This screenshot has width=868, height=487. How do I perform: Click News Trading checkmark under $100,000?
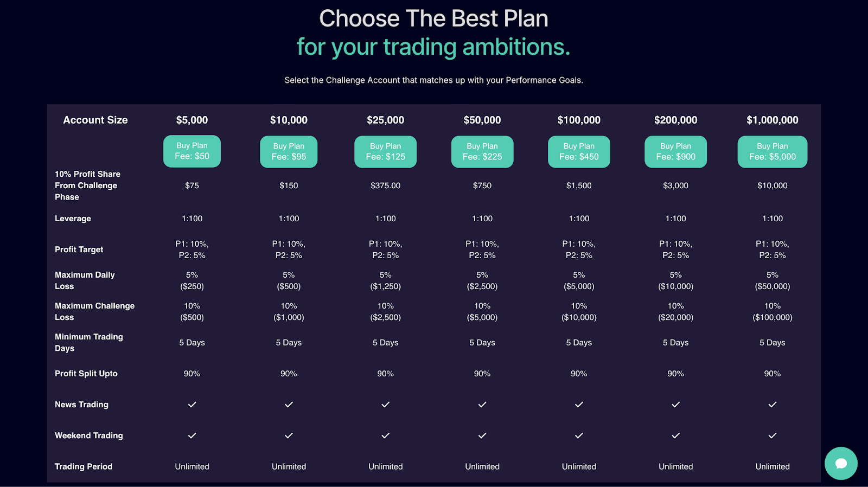coord(579,405)
